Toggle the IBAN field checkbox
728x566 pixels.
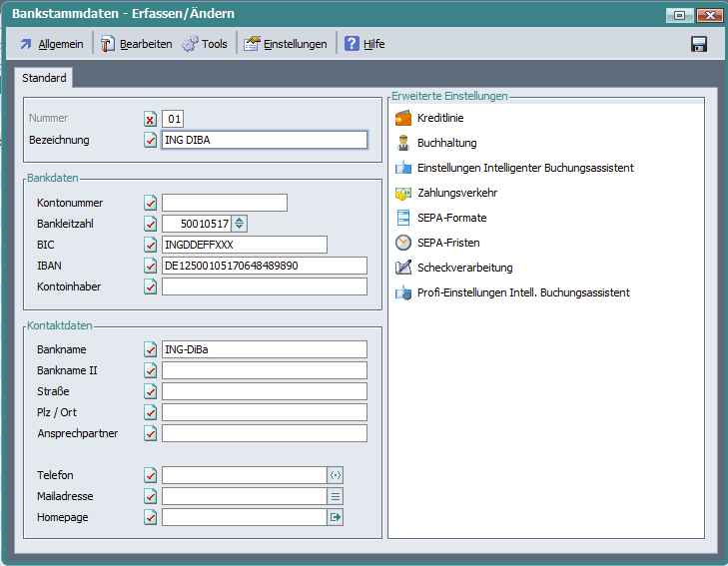click(x=151, y=266)
